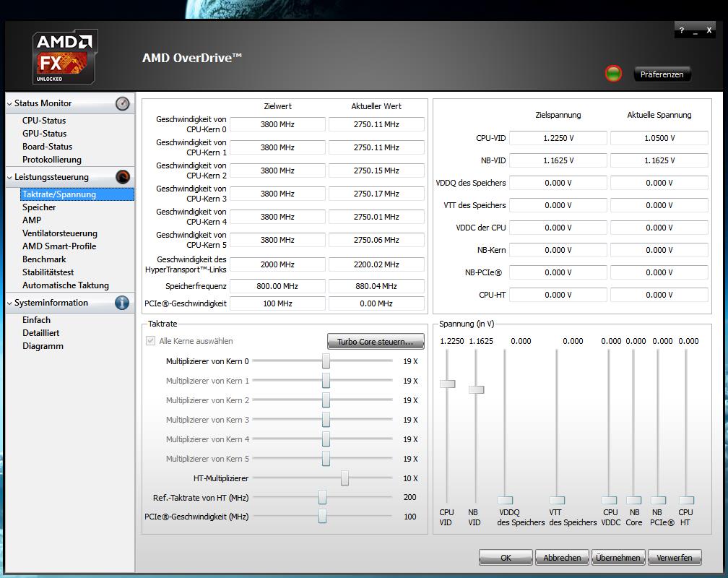Open Einfach system information

click(x=36, y=320)
